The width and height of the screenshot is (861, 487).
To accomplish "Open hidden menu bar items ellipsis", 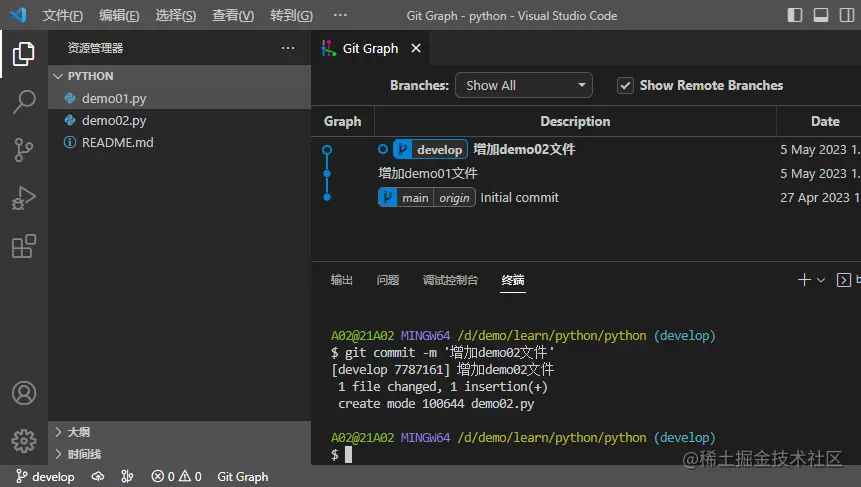I will tap(340, 15).
